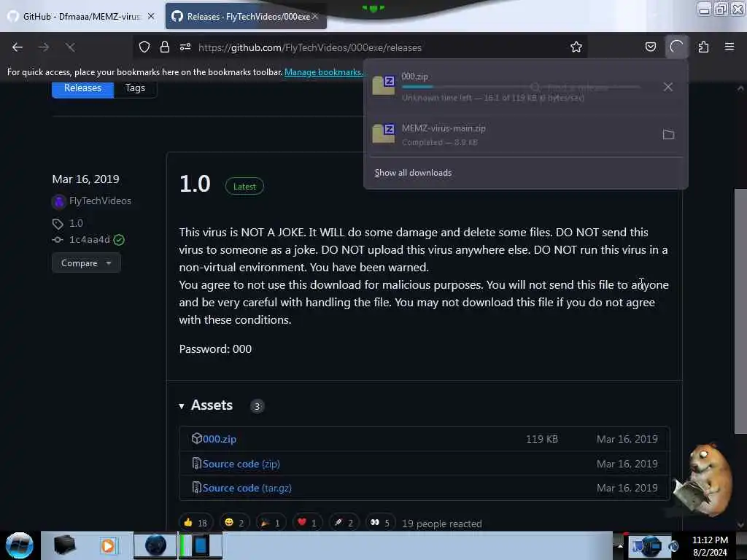Screen dimensions: 747x560
Task: Click the hamster desktop mascot
Action: point(704,478)
